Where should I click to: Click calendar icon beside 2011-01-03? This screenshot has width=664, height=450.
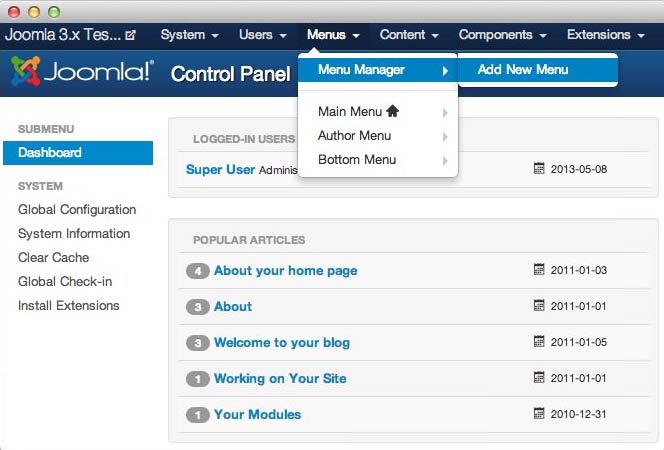coord(540,270)
